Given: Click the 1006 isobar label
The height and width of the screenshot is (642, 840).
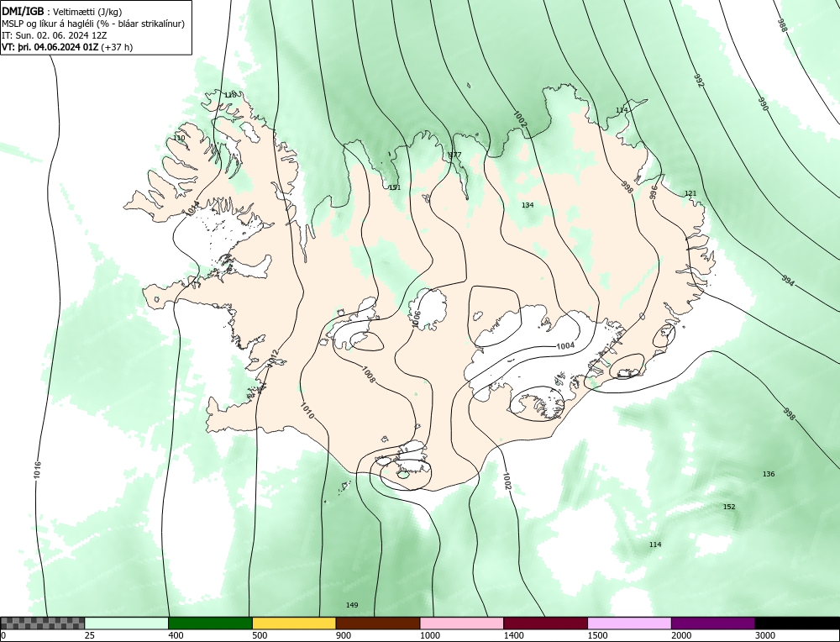Looking at the screenshot, I should point(417,320).
